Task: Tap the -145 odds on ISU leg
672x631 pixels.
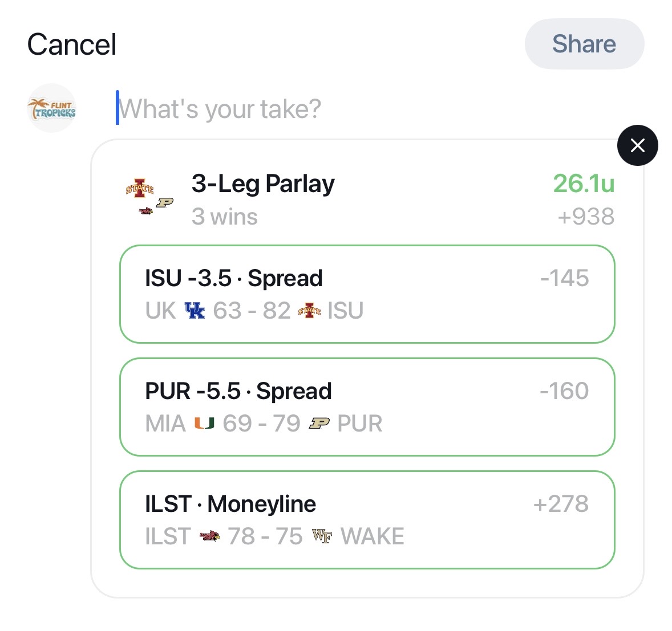Action: point(564,278)
